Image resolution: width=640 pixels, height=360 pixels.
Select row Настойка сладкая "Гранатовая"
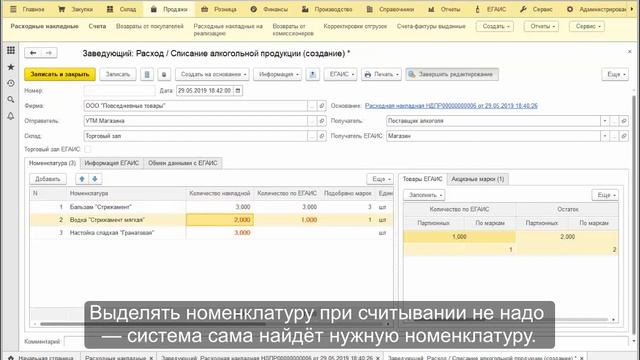[x=211, y=233]
